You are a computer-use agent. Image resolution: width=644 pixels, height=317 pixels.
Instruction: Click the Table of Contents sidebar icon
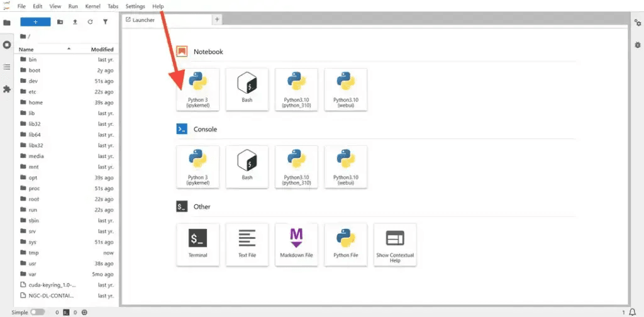click(x=7, y=67)
